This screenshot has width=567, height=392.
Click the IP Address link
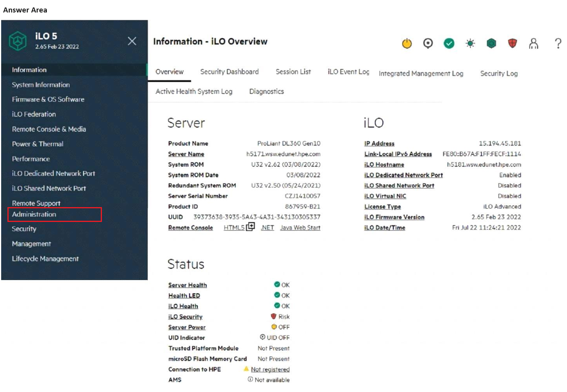[380, 144]
